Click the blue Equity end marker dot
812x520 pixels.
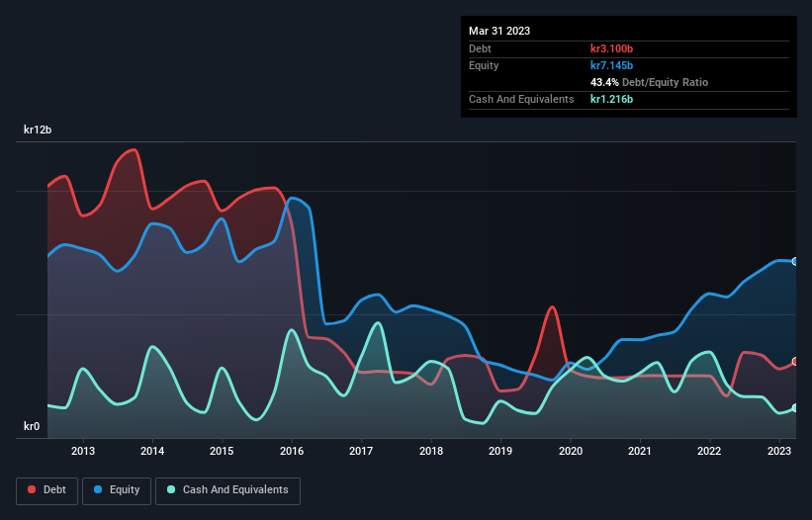click(795, 262)
